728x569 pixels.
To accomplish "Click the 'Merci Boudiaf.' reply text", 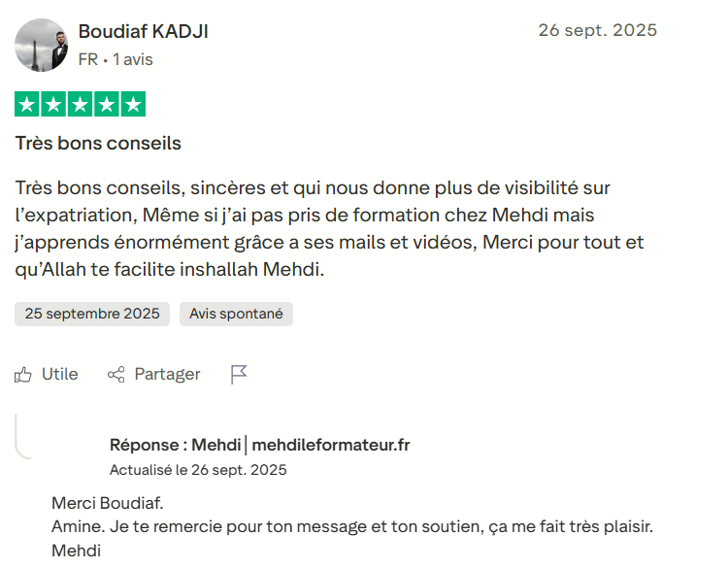I will [108, 504].
